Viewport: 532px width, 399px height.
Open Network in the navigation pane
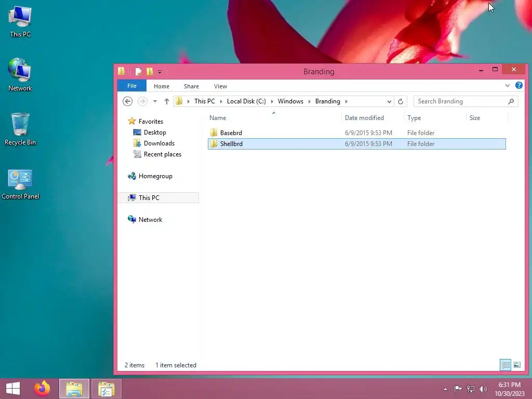point(150,220)
